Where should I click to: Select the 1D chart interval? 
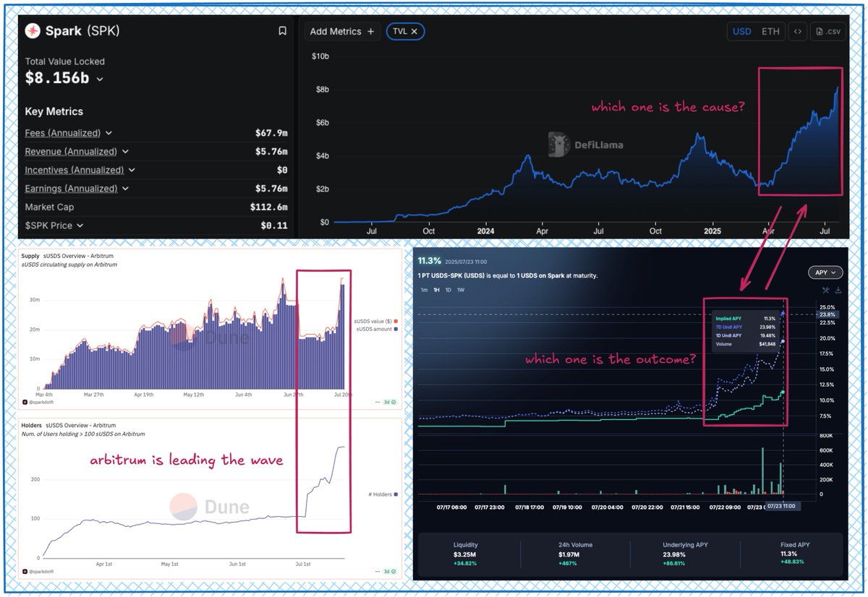[448, 290]
